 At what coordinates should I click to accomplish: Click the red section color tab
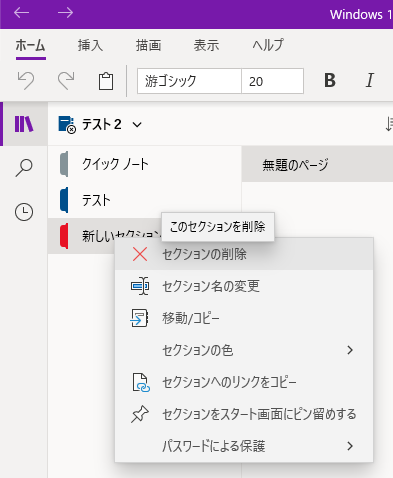(x=64, y=236)
